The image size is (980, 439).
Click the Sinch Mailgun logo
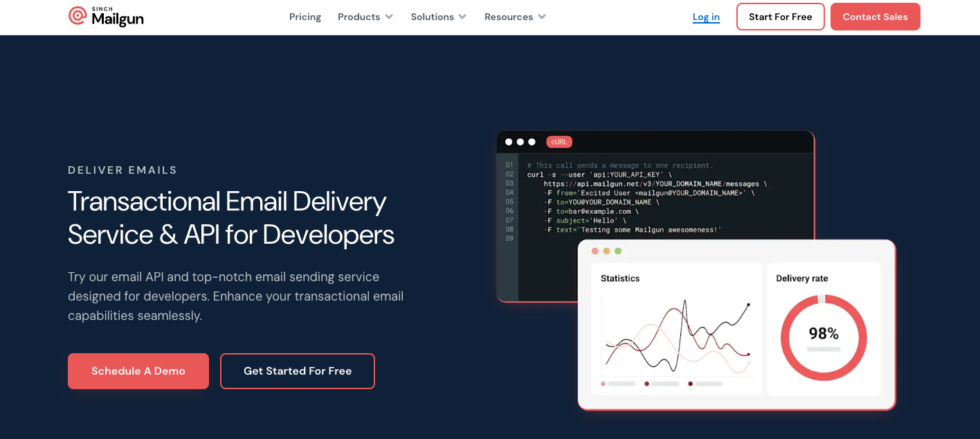click(106, 17)
